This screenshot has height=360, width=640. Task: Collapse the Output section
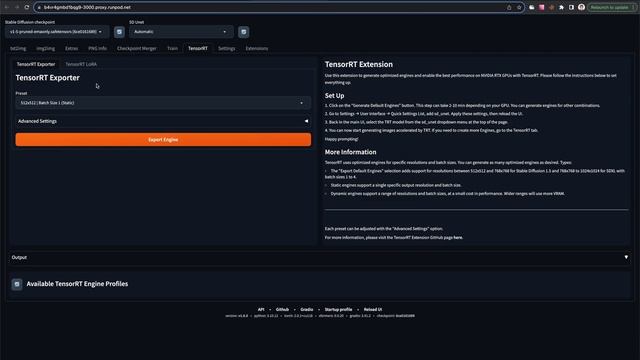[x=320, y=258]
